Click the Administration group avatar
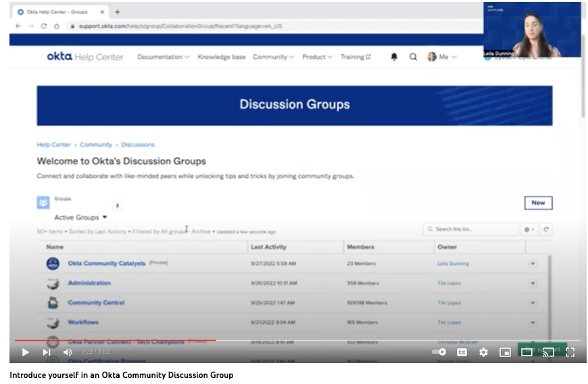 (53, 283)
